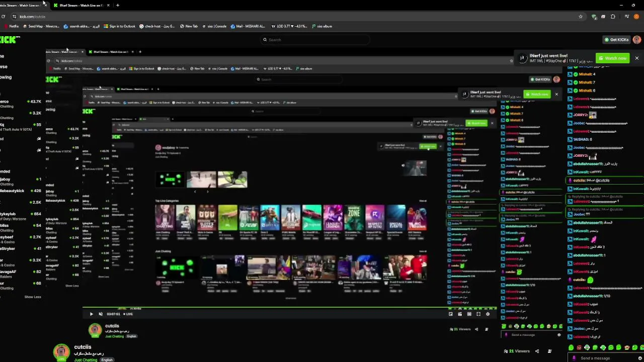This screenshot has height=362, width=644.
Task: Open the siss album bookmark
Action: [x=322, y=26]
